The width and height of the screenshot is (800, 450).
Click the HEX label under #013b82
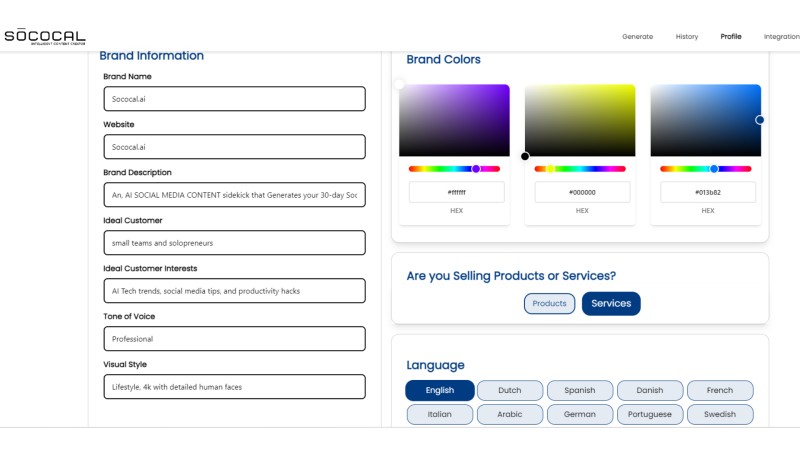click(708, 210)
